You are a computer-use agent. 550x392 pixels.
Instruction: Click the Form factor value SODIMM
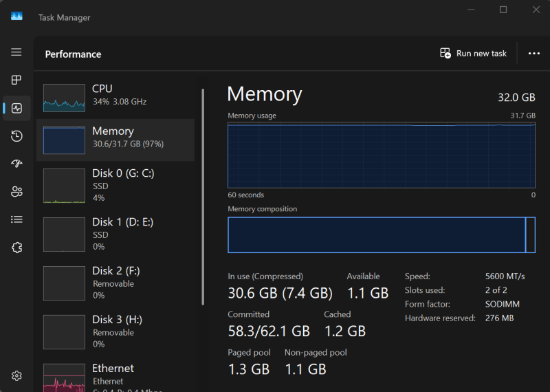503,304
